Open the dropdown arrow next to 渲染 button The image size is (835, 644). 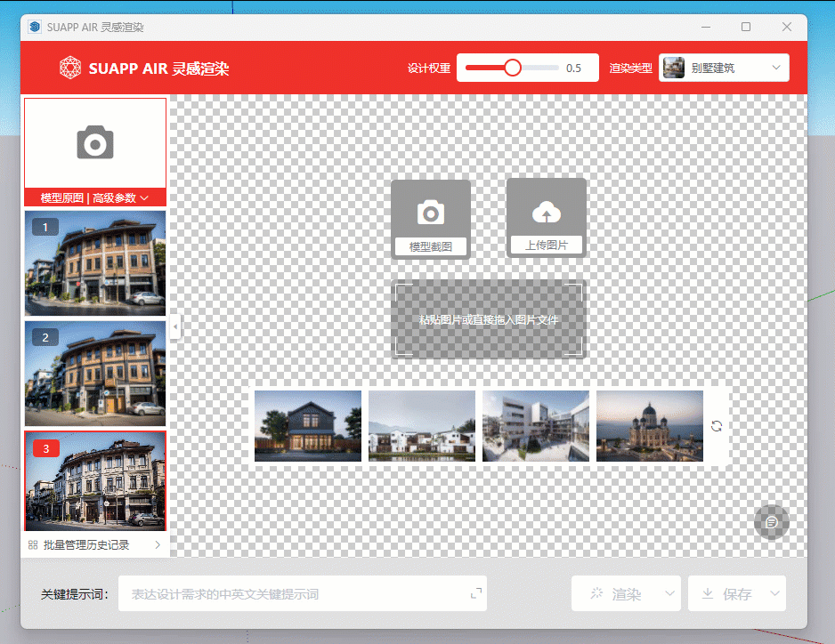click(669, 593)
